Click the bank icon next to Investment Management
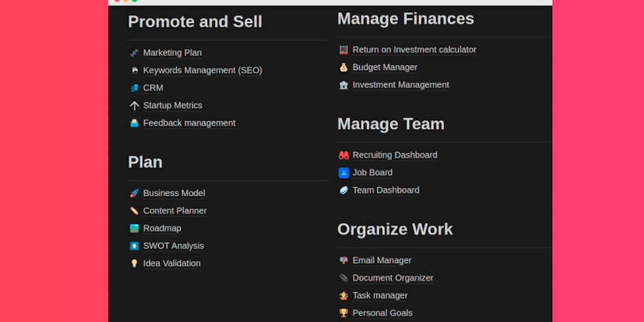 pyautogui.click(x=343, y=85)
